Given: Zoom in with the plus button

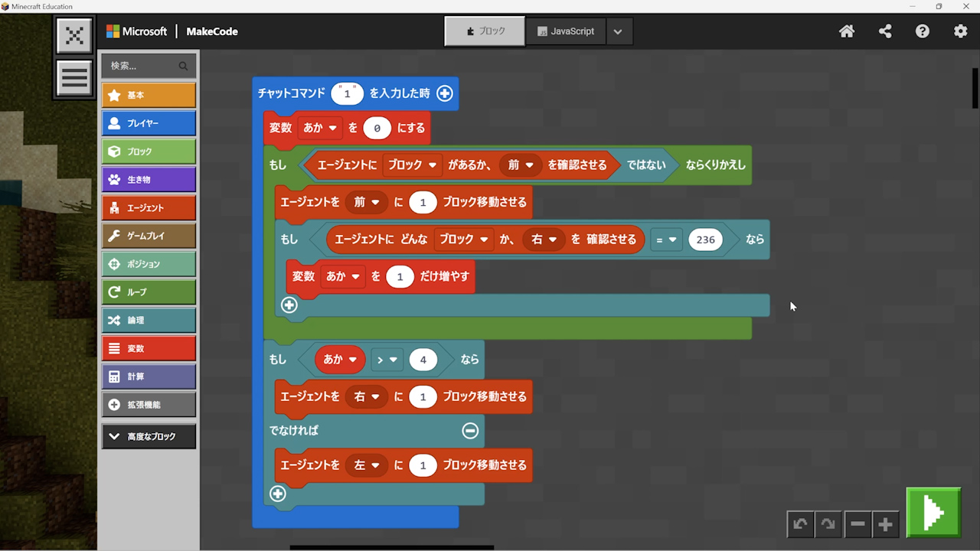Looking at the screenshot, I should click(x=885, y=524).
